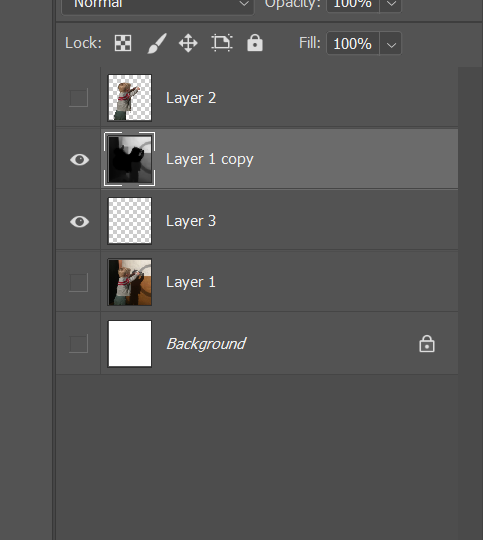The image size is (483, 540).
Task: Select Layer 1 copy thumbnail
Action: pyautogui.click(x=130, y=159)
